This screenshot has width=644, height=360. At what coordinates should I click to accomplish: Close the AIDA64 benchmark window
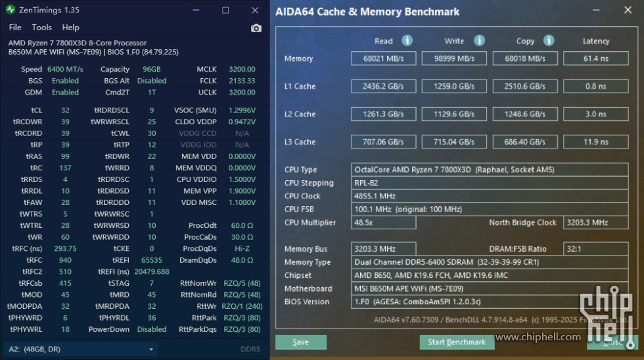point(628,10)
